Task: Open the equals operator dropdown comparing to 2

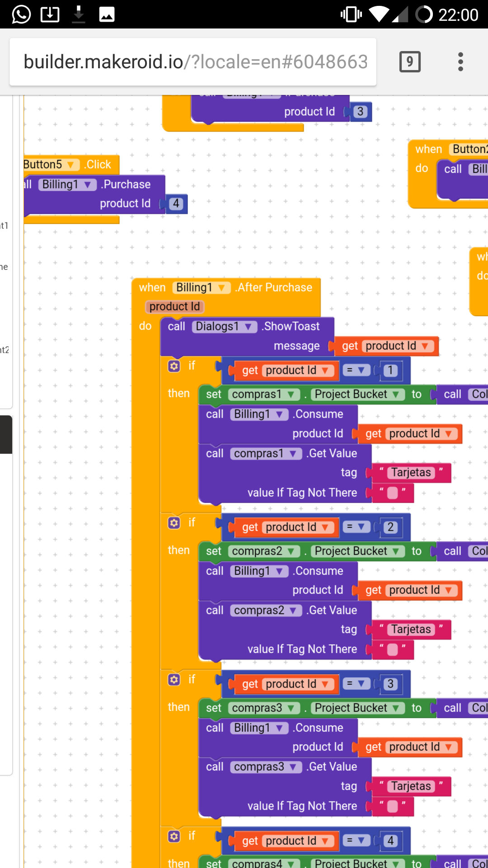Action: (357, 527)
